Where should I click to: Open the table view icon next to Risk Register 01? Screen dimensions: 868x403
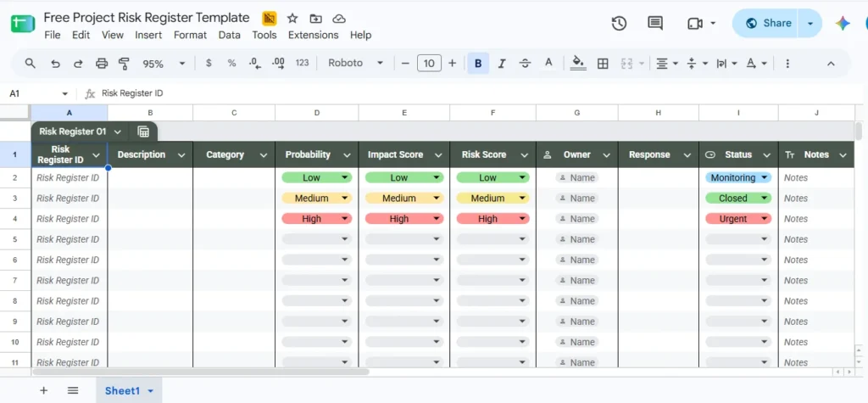[143, 132]
